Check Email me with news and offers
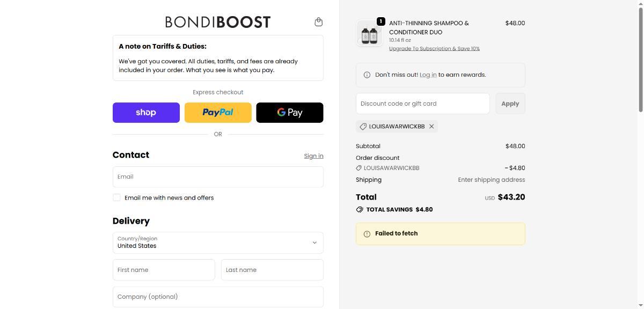Viewport: 644px width, 309px height. [116, 197]
